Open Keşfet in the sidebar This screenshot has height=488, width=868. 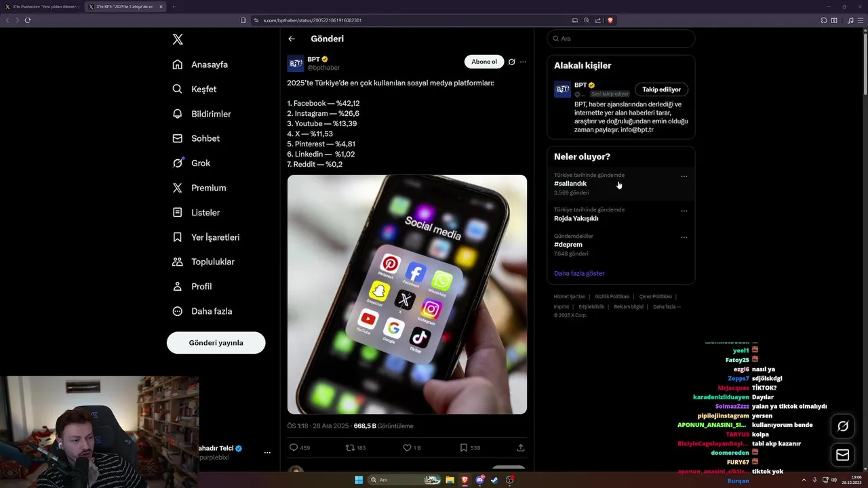click(195, 89)
